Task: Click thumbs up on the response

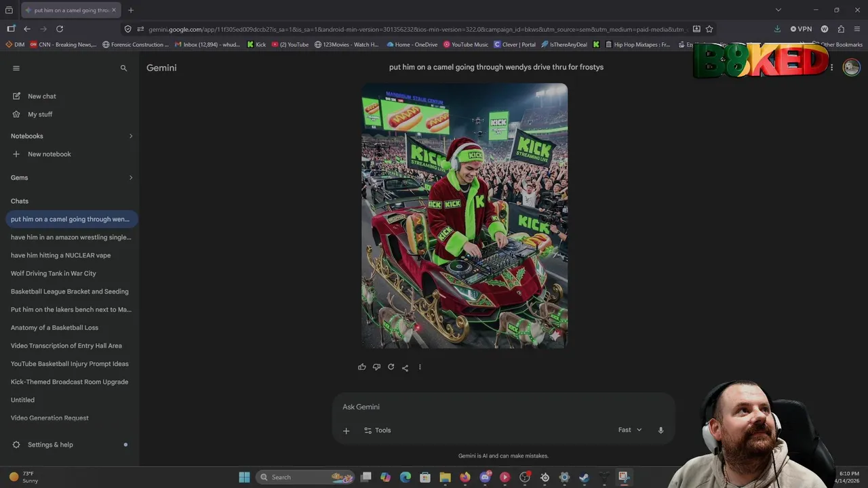Action: click(x=362, y=367)
